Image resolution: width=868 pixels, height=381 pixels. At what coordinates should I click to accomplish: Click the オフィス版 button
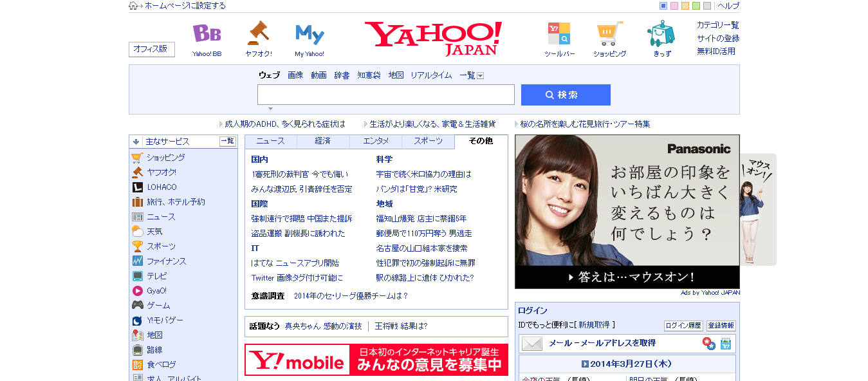point(152,50)
